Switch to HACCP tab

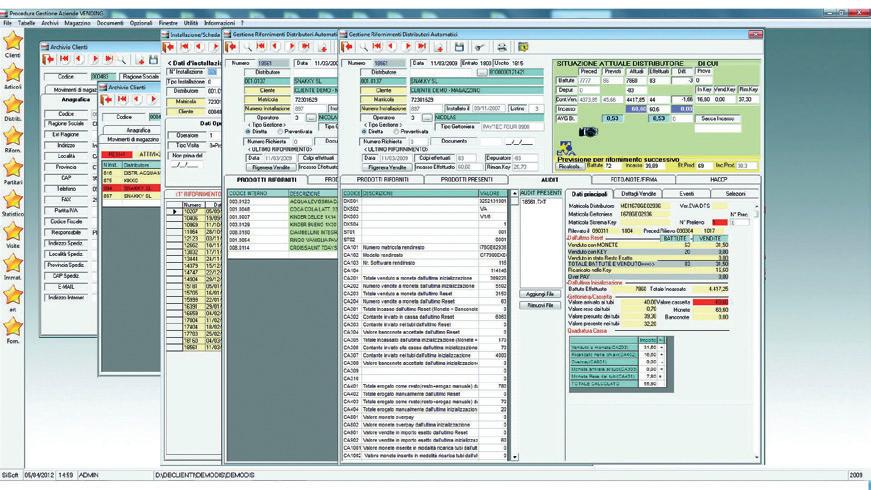pos(718,179)
